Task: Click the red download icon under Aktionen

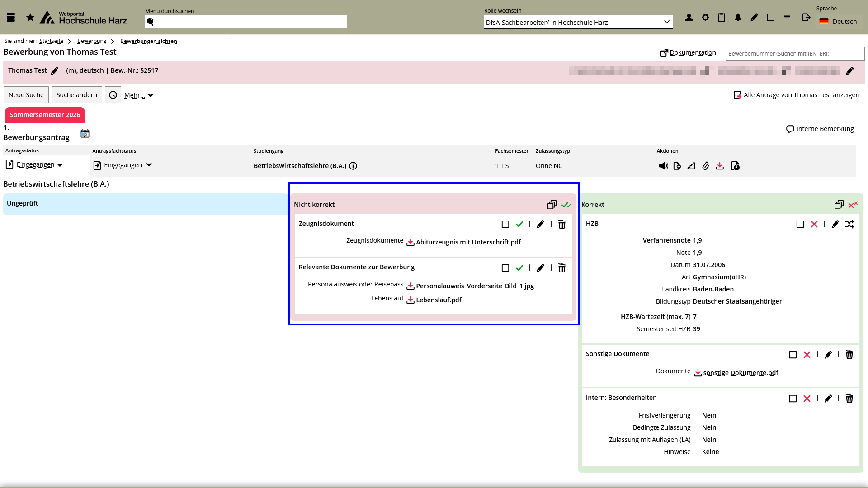Action: coord(720,166)
